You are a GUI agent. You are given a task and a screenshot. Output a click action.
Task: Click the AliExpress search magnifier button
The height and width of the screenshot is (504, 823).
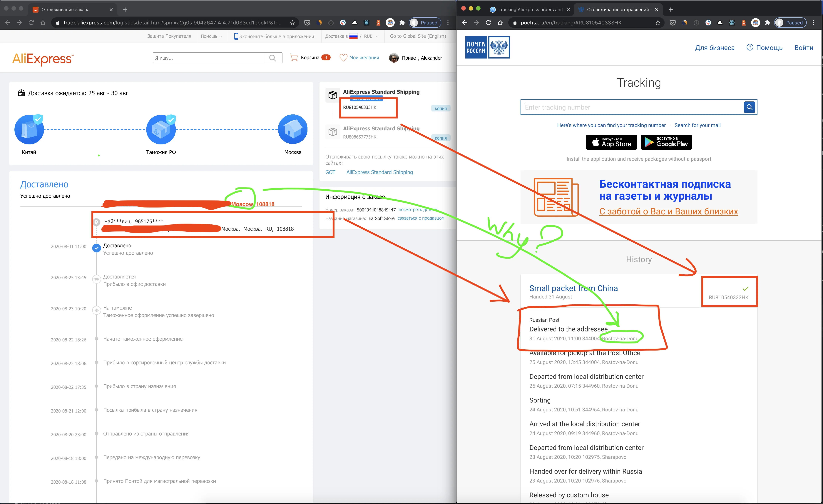(272, 58)
